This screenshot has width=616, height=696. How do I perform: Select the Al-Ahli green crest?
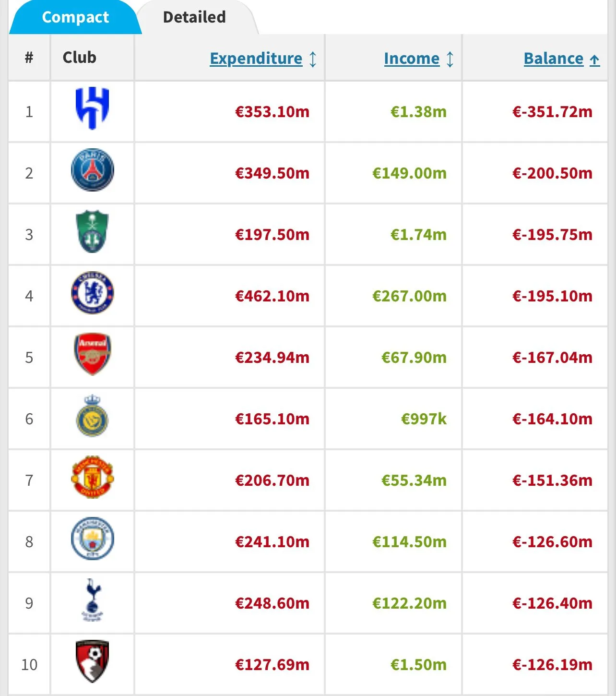[92, 231]
